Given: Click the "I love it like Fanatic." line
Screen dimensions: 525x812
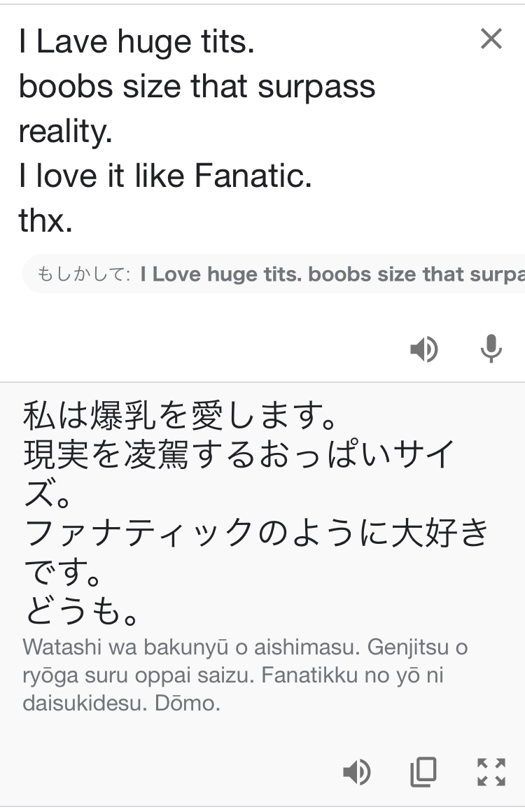Looking at the screenshot, I should 165,176.
